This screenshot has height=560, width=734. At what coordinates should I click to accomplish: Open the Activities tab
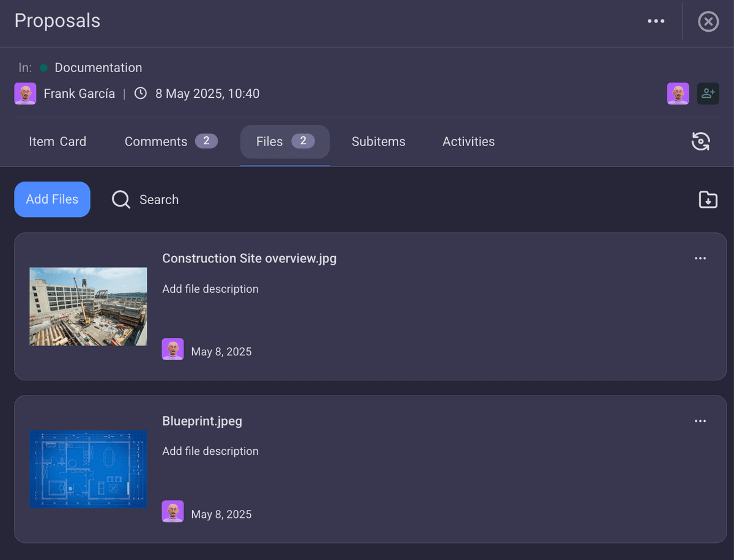click(469, 141)
